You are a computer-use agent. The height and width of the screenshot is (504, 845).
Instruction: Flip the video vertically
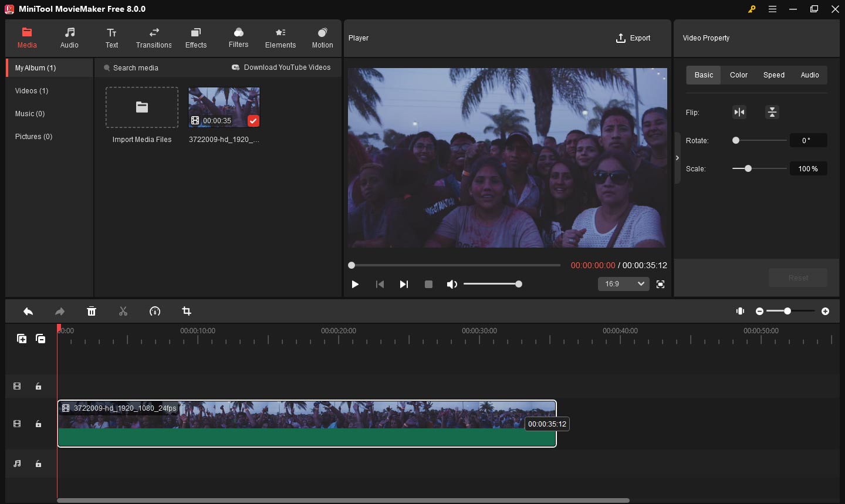[x=772, y=112]
